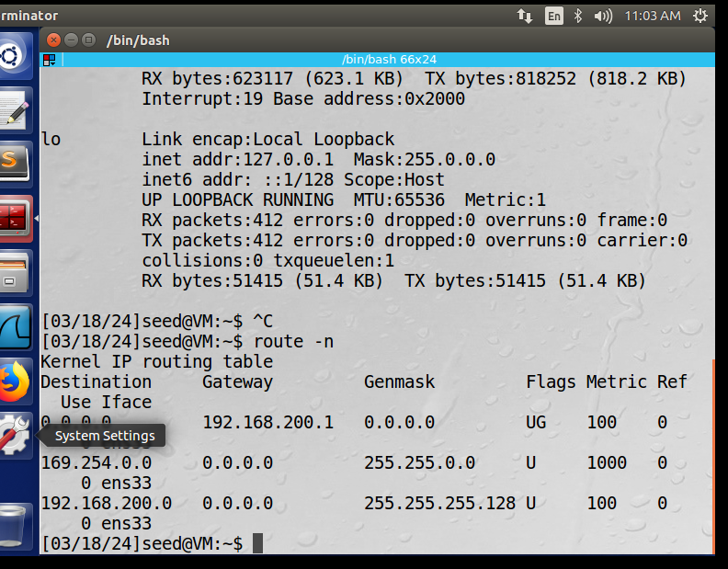
Task: Launch Wireshark from the dock
Action: click(15, 326)
